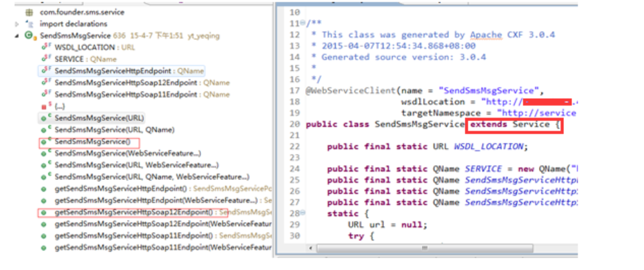Click the left arrow of the editor scrollbar
644x270 pixels.
[x=311, y=249]
